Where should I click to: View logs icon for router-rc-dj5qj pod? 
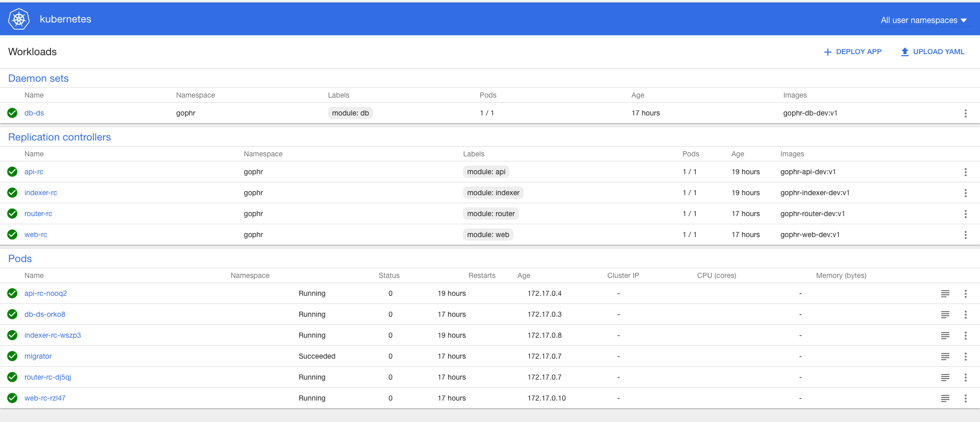point(945,378)
